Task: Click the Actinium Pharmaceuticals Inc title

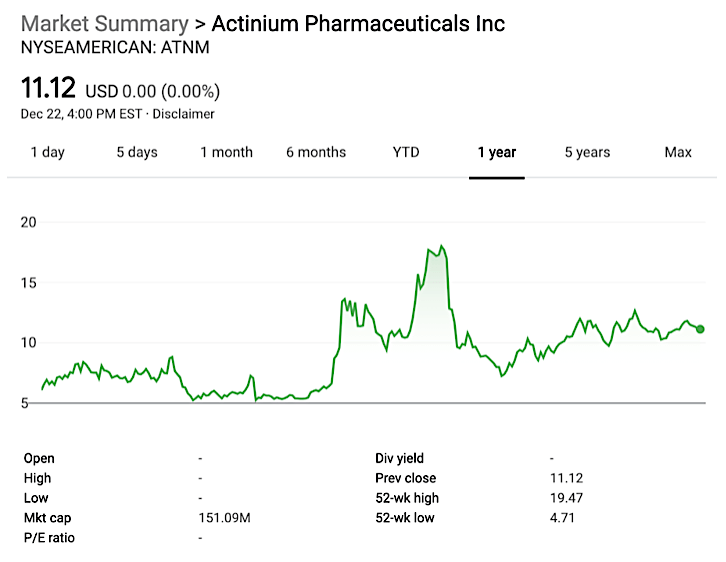Action: (358, 24)
